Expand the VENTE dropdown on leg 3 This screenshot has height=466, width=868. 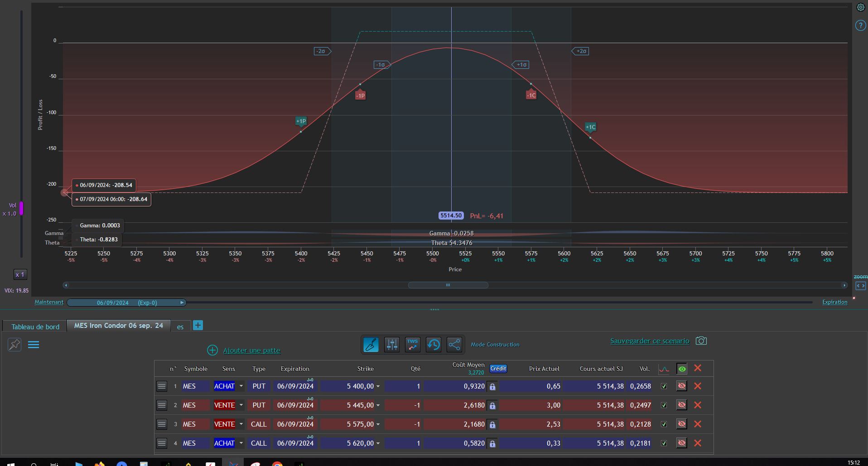point(241,424)
